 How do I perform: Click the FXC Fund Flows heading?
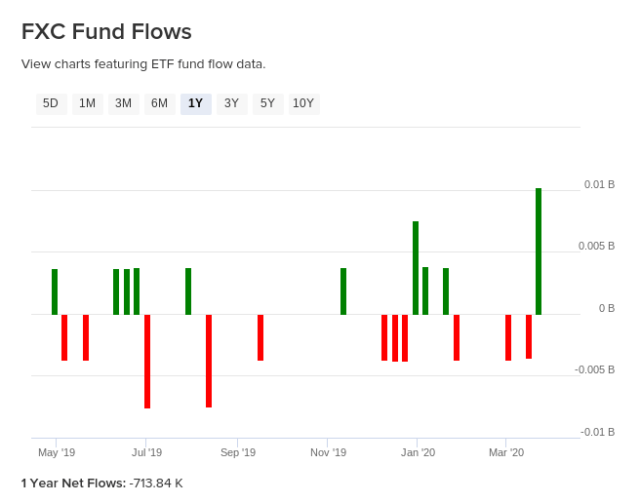(106, 33)
